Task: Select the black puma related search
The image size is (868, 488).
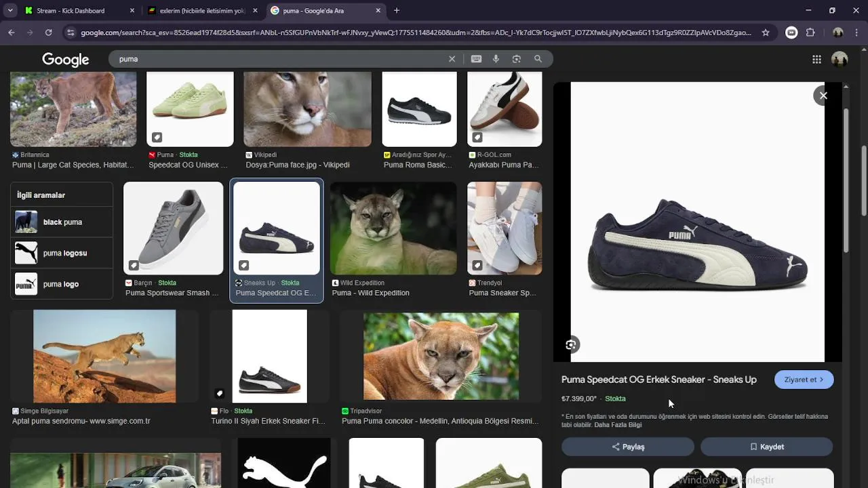Action: click(62, 222)
